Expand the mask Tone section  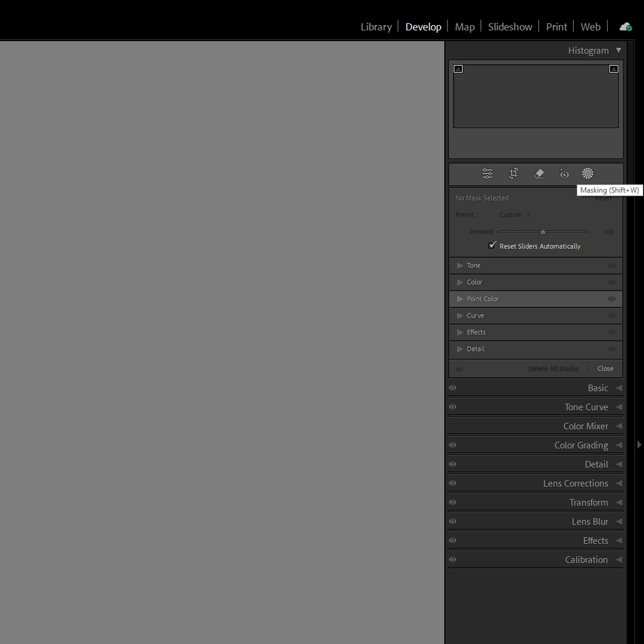pos(460,266)
